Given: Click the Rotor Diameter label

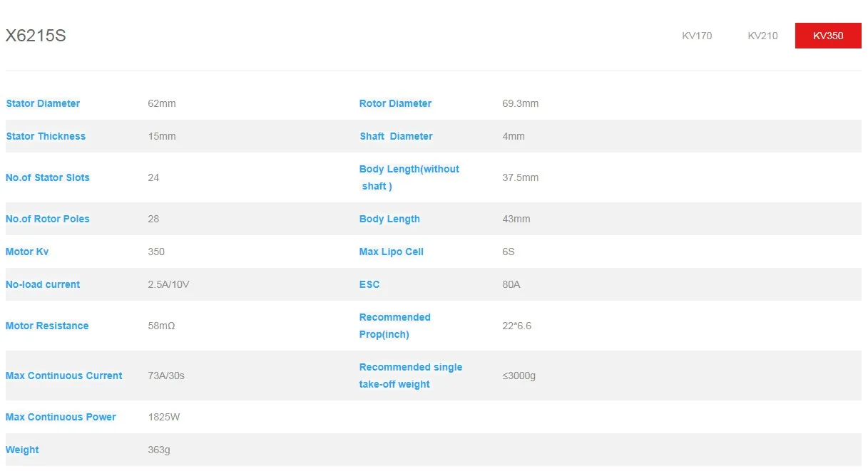Looking at the screenshot, I should 395,103.
